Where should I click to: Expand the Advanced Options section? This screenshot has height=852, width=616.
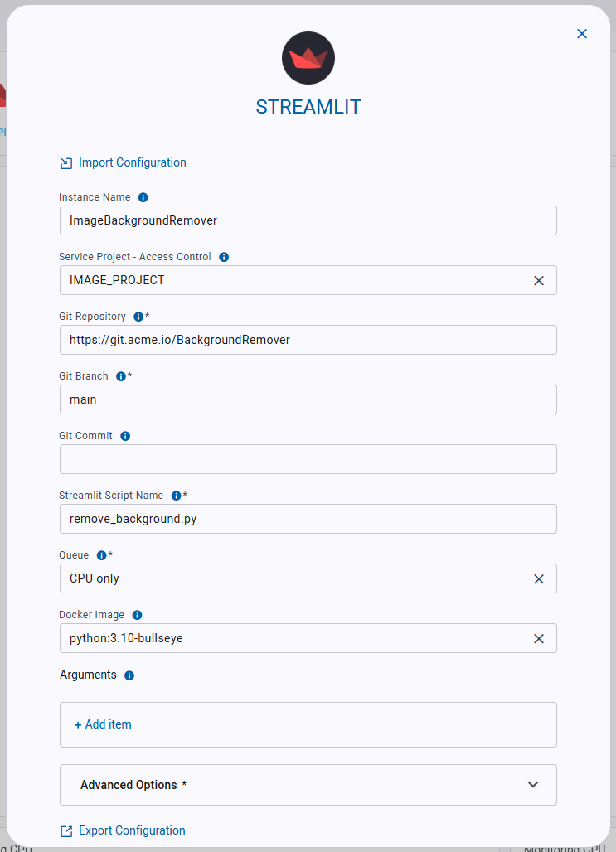[533, 784]
